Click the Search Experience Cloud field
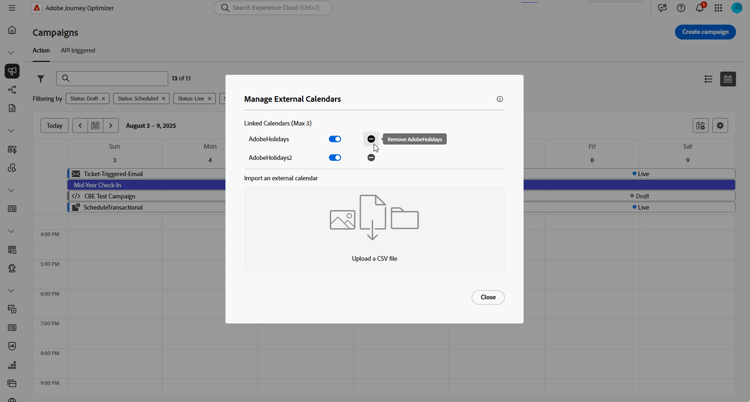Image resolution: width=750 pixels, height=402 pixels. pyautogui.click(x=273, y=8)
